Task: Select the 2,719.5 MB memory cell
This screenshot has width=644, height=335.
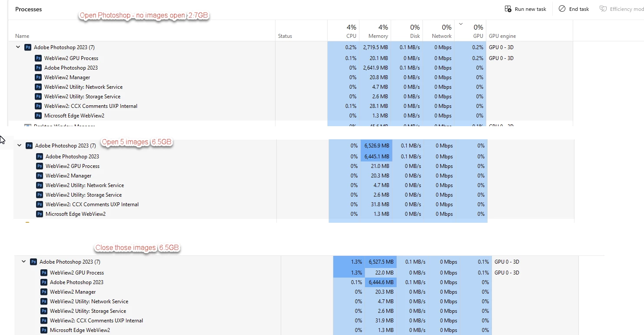Action: coord(375,47)
